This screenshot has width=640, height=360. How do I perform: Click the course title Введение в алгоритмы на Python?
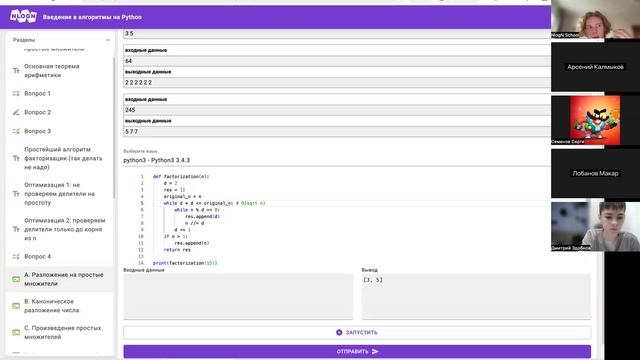pos(92,17)
